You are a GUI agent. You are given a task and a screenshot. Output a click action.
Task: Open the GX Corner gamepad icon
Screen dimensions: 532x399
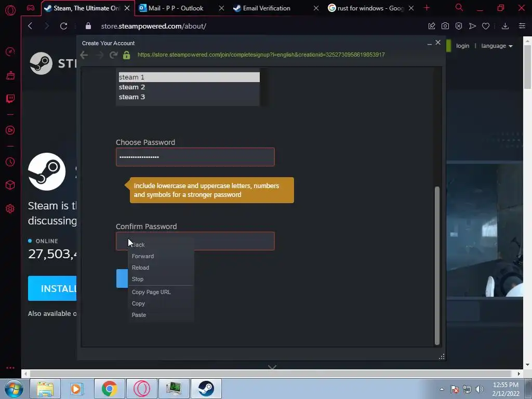(x=31, y=8)
